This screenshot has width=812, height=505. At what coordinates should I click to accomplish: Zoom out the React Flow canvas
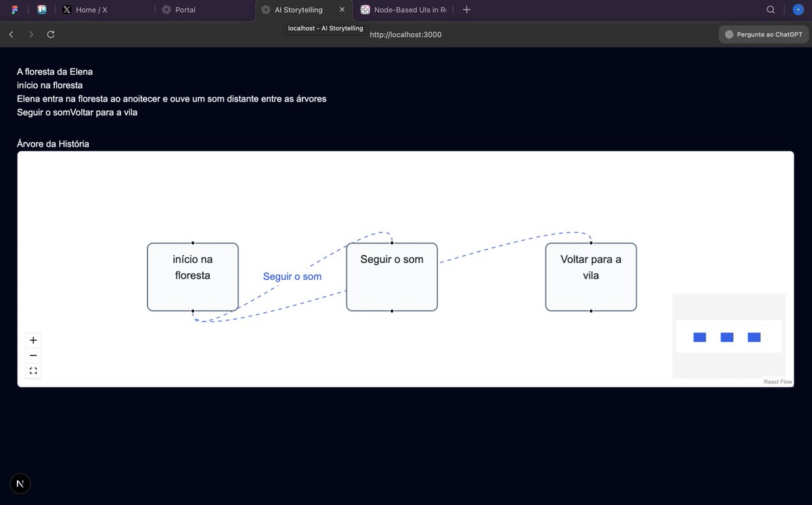33,356
